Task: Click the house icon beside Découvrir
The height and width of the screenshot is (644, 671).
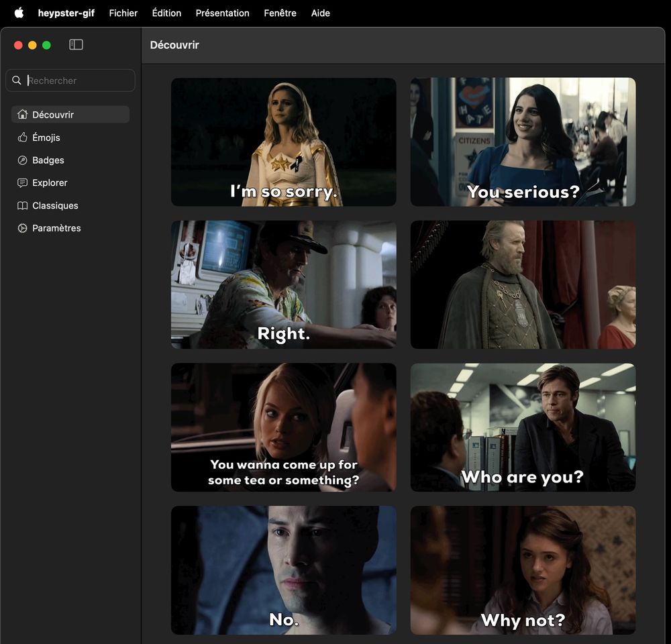Action: (x=22, y=115)
